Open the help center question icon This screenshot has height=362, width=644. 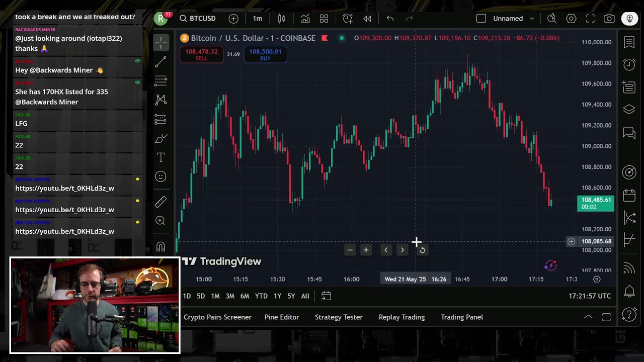pos(629,315)
